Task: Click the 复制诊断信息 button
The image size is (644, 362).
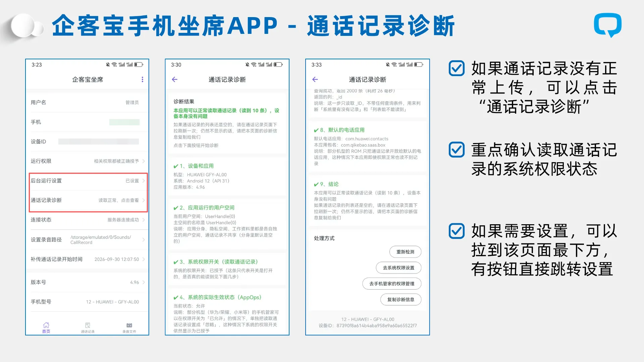Action: [400, 299]
